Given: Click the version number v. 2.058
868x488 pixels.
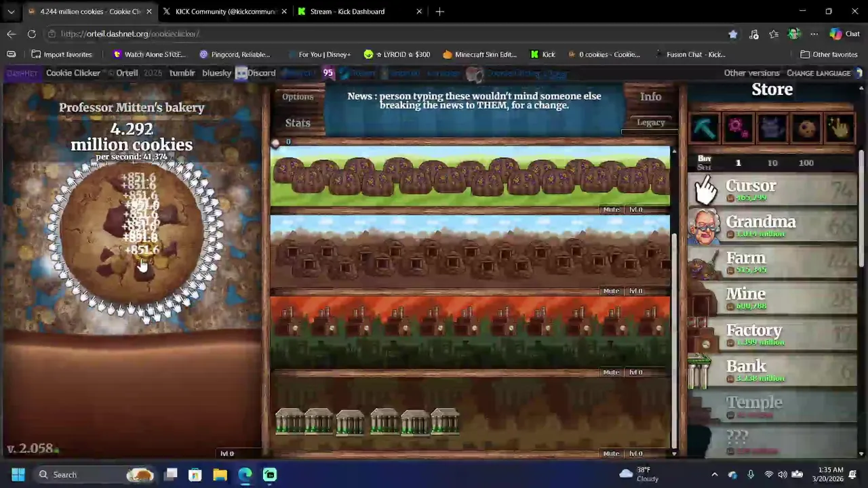Looking at the screenshot, I should [x=30, y=449].
